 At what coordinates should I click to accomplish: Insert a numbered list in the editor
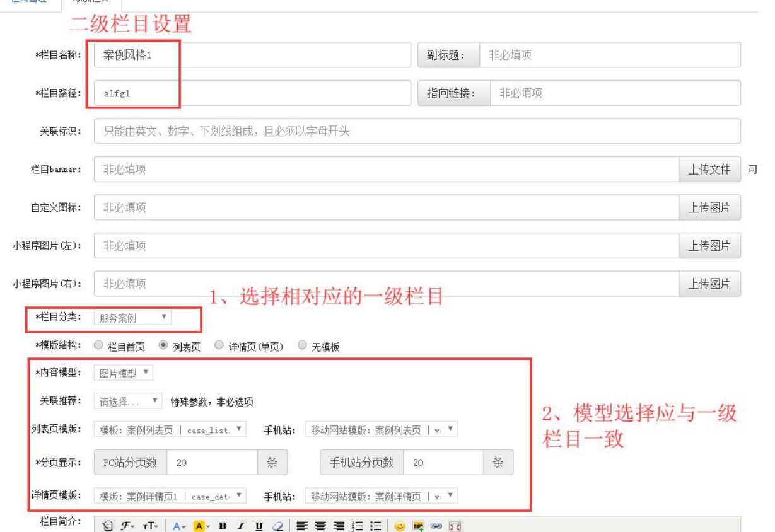point(357,526)
